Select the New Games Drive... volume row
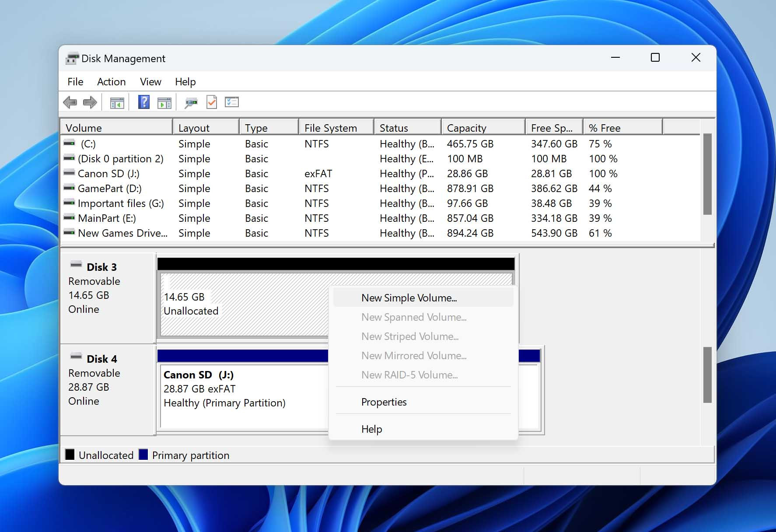This screenshot has height=532, width=776. pos(380,233)
